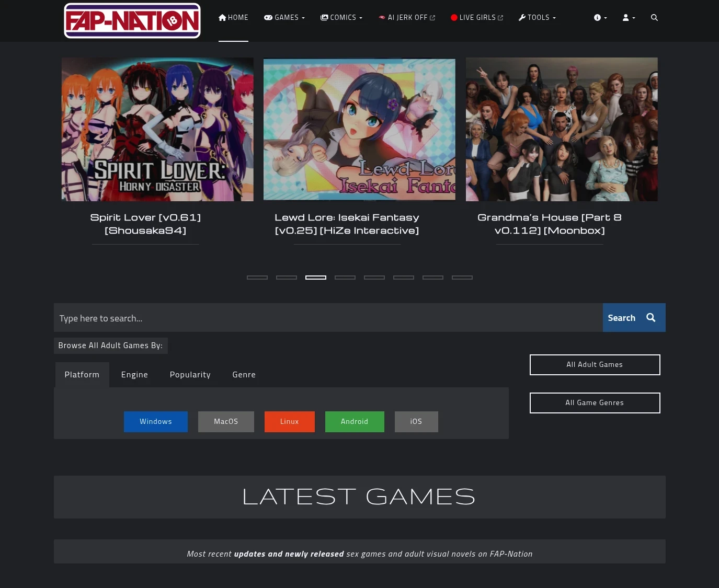
Task: Filter games by Android platform
Action: [x=355, y=422]
